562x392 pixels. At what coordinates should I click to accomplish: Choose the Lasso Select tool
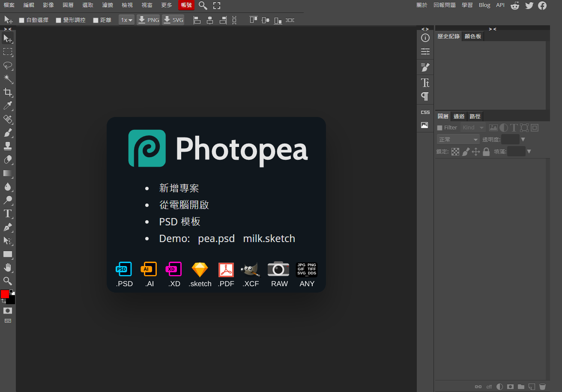click(8, 66)
